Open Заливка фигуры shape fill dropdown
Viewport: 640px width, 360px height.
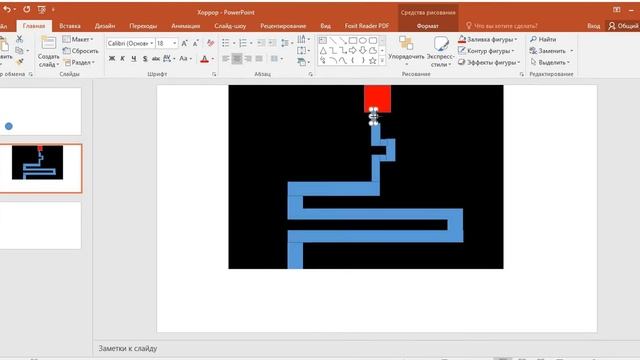(x=488, y=40)
